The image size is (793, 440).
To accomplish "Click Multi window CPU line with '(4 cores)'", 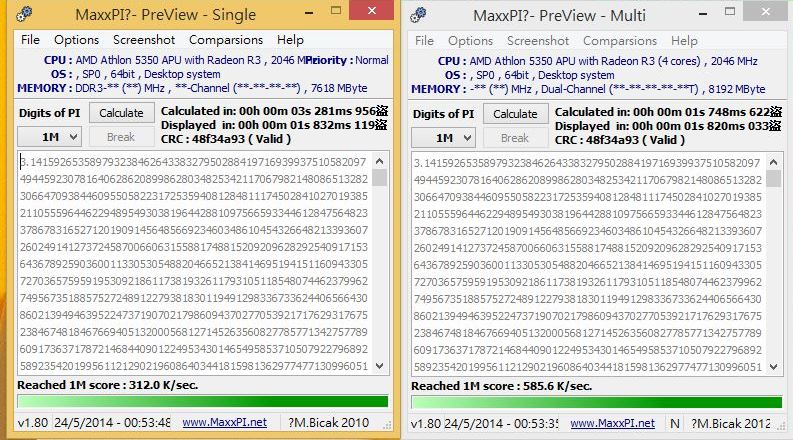I will (598, 61).
